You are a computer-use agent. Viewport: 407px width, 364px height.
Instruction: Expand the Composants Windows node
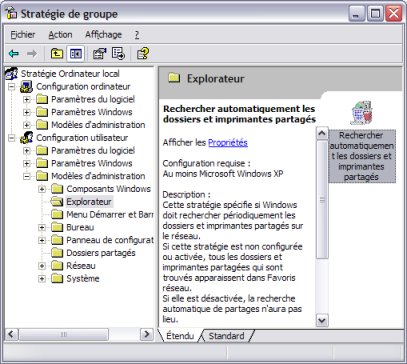coord(42,189)
